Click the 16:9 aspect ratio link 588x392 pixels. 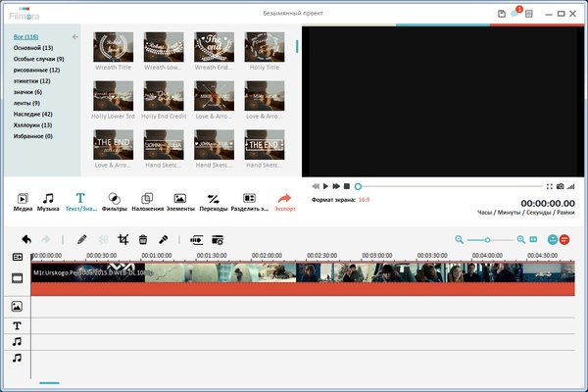click(364, 199)
